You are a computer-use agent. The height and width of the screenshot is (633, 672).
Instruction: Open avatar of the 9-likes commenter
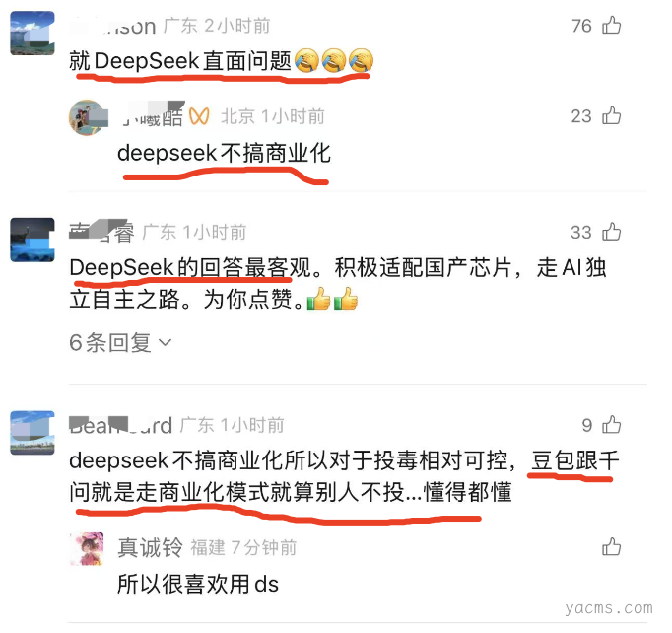(33, 433)
